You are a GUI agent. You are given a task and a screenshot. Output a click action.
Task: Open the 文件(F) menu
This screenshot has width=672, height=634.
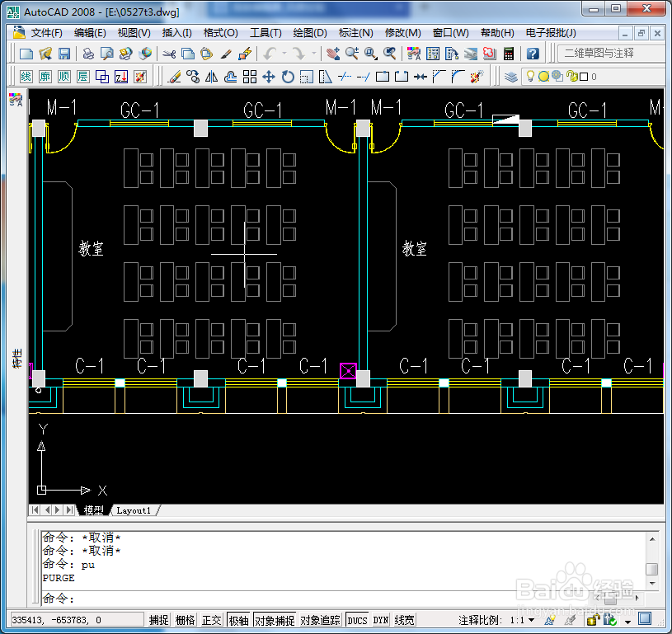coord(46,33)
